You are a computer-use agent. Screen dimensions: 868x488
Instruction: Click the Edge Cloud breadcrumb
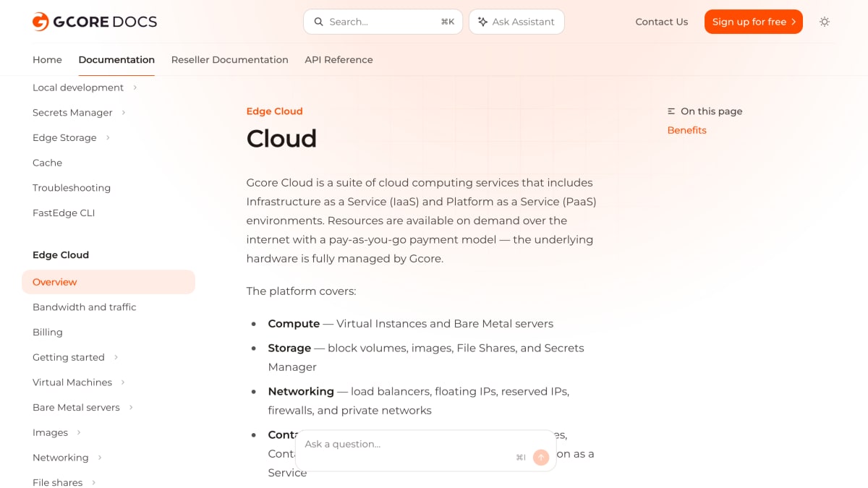pos(274,111)
